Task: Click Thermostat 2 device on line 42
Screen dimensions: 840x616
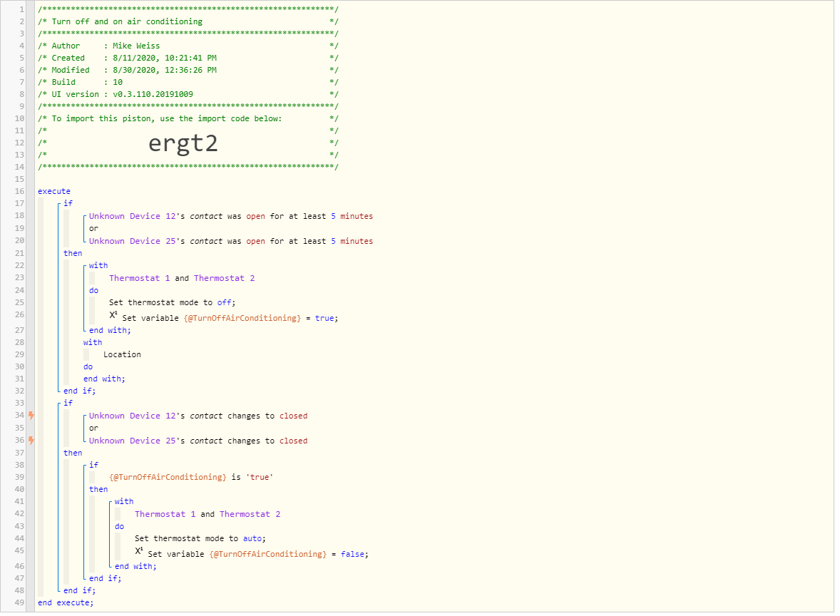Action: coord(250,514)
